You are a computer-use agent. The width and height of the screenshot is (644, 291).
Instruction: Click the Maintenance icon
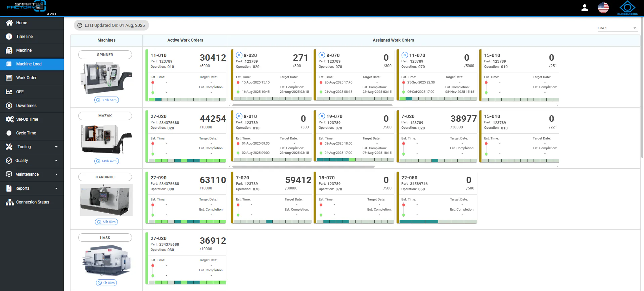click(x=9, y=174)
